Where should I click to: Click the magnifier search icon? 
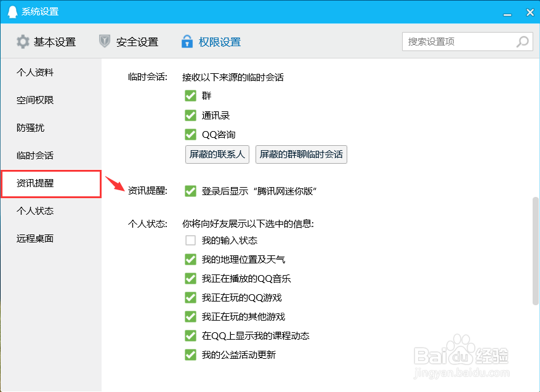tap(522, 42)
